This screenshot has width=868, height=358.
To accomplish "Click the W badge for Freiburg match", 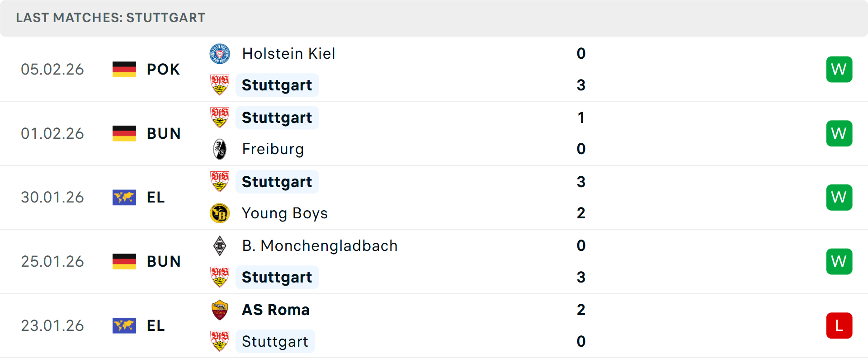I will click(839, 133).
